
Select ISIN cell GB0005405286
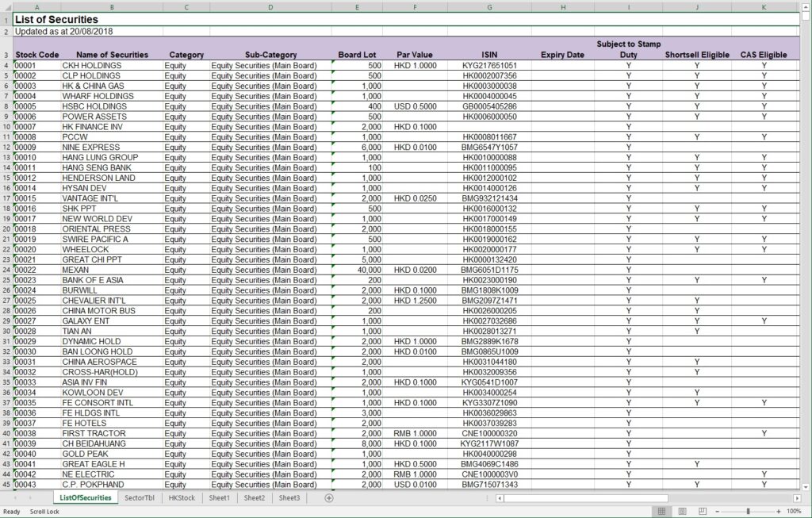(x=489, y=106)
